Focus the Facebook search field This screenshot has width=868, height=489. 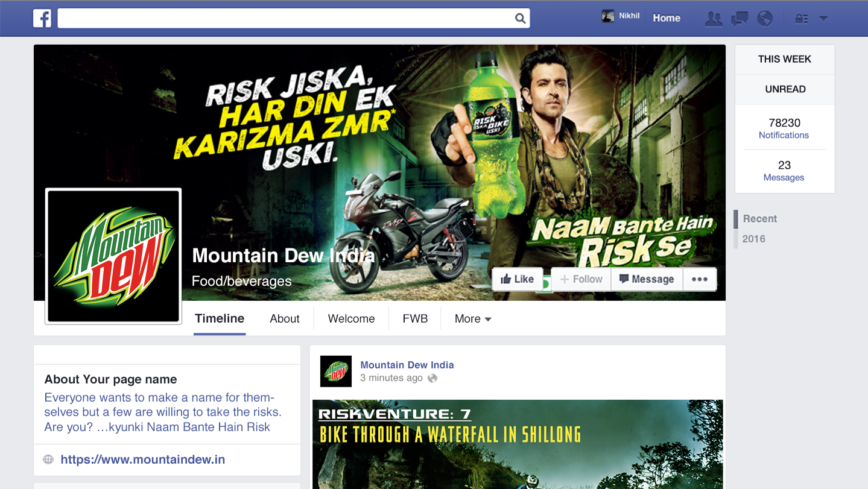tap(294, 18)
